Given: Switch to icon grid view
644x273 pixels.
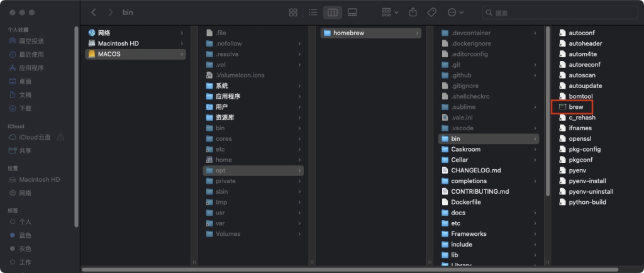Looking at the screenshot, I should (x=293, y=13).
